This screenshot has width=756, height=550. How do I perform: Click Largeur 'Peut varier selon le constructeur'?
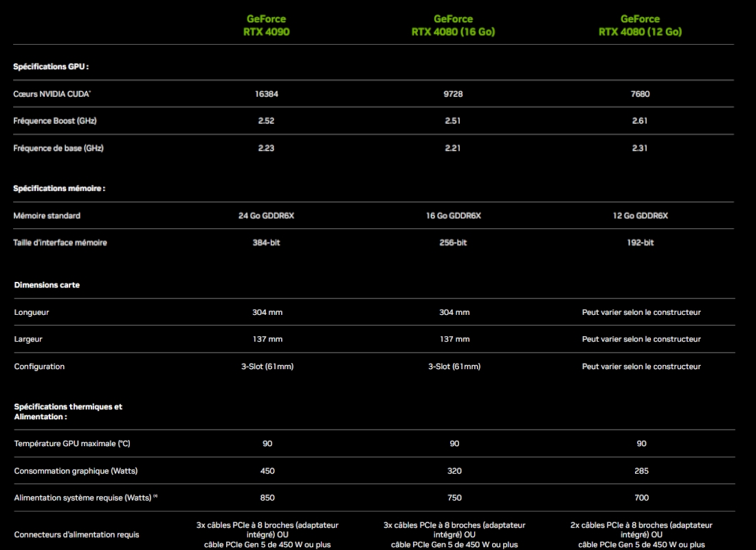point(641,339)
